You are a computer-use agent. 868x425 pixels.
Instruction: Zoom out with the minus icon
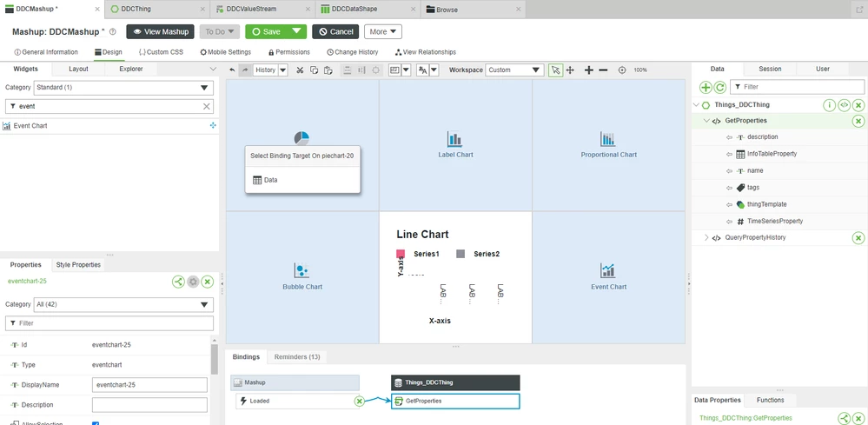coord(603,70)
